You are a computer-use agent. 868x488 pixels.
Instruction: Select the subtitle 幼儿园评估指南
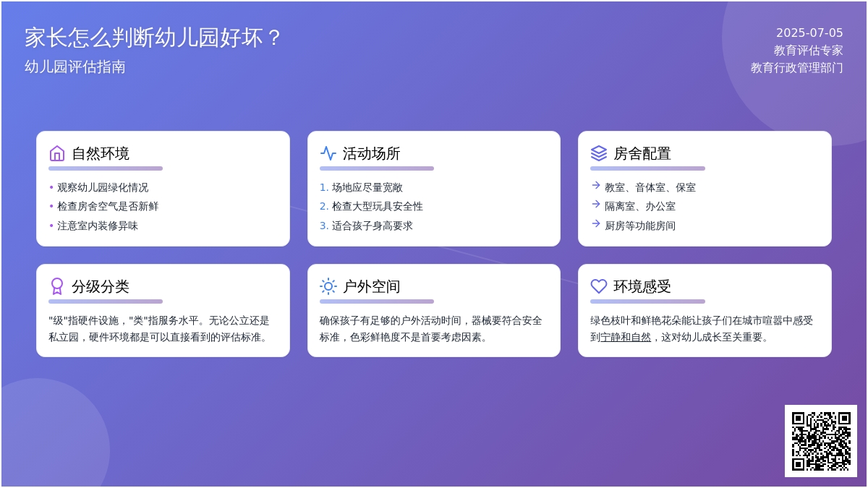(x=75, y=67)
